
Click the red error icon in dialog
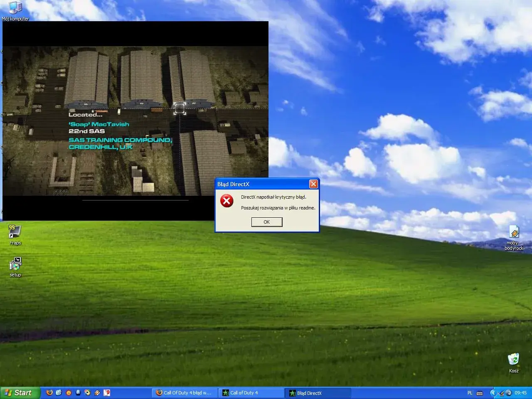227,202
